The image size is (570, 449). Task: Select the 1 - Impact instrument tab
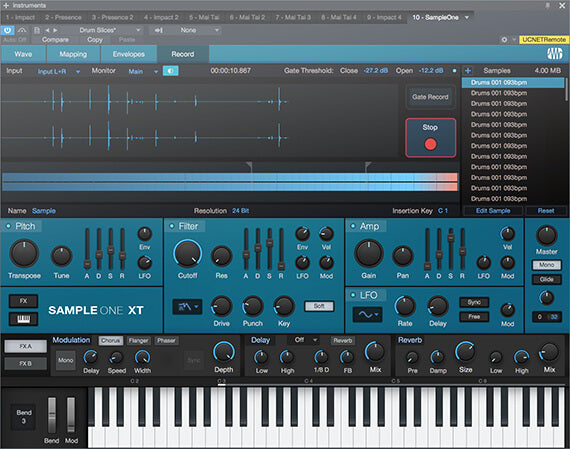click(20, 17)
